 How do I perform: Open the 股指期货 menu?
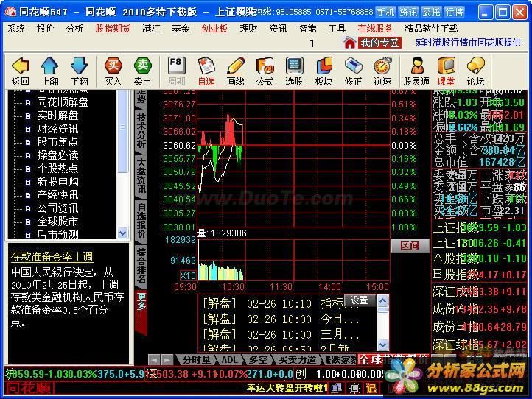(113, 29)
